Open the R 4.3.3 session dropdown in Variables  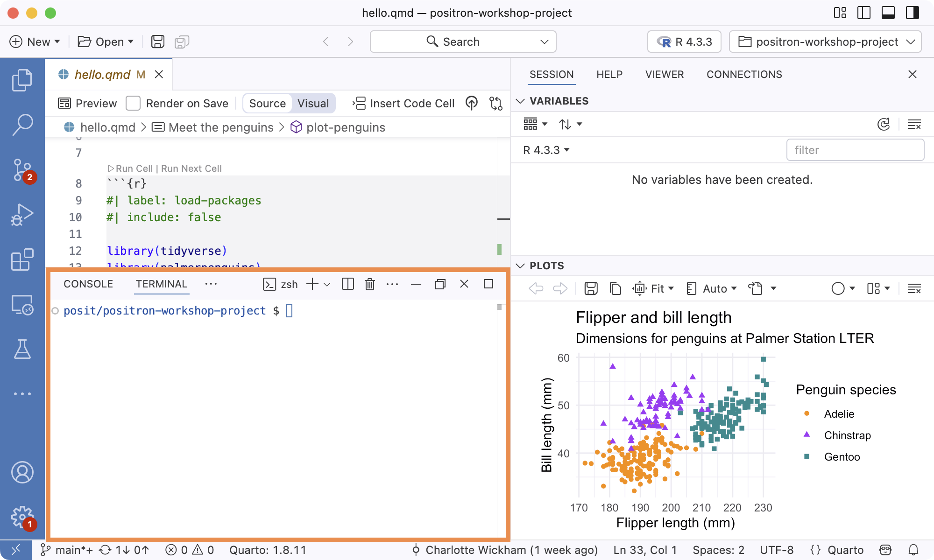(x=546, y=150)
